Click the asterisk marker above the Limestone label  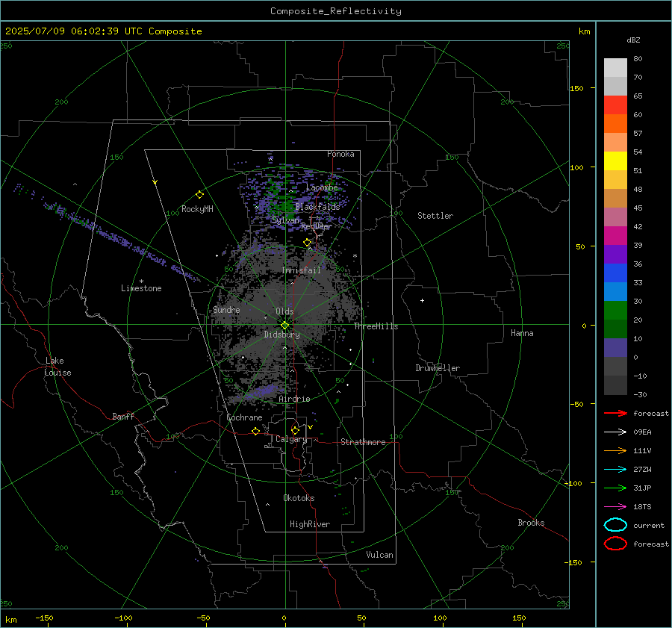coord(141,282)
